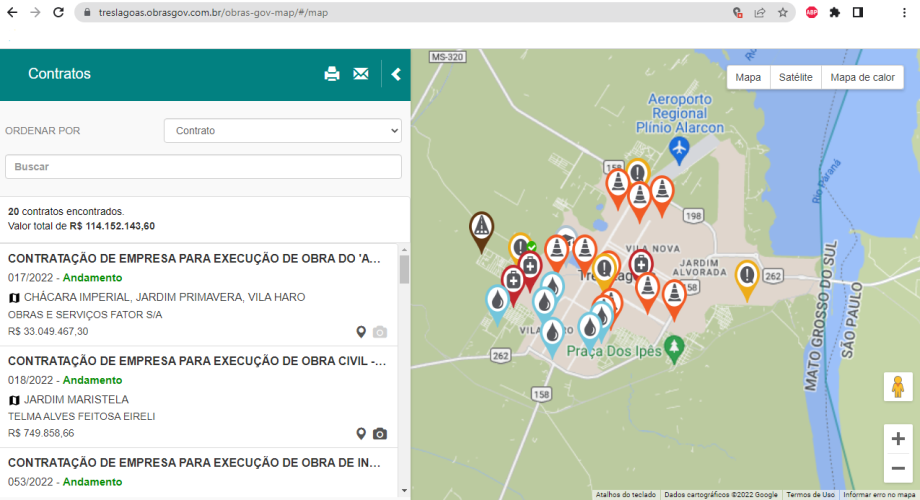Open Atalhos do teclado

point(625,495)
